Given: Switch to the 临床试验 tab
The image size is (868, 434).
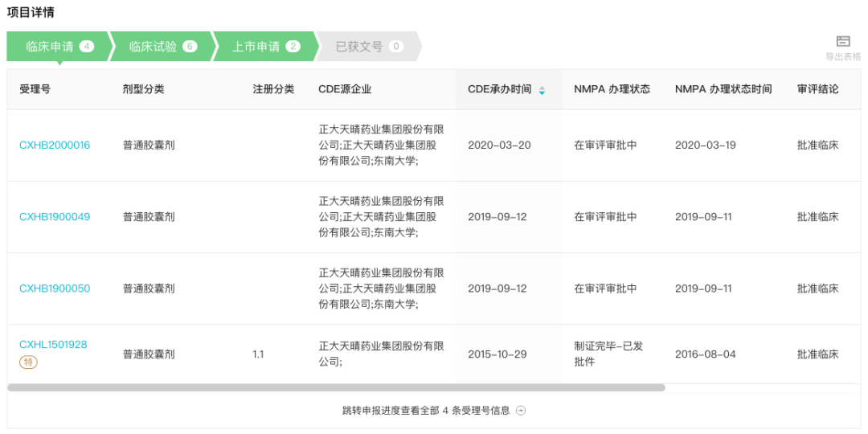Looking at the screenshot, I should (x=161, y=47).
